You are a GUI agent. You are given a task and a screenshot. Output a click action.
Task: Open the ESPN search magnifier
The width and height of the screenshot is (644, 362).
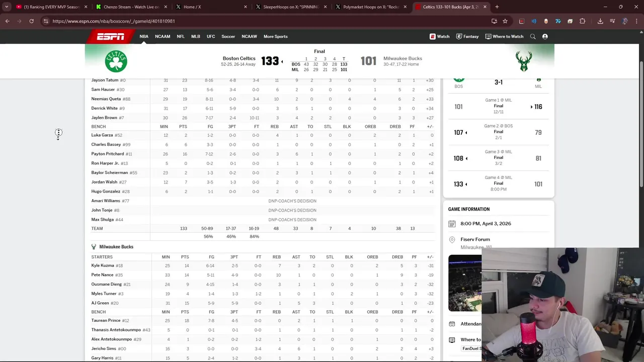pos(533,36)
